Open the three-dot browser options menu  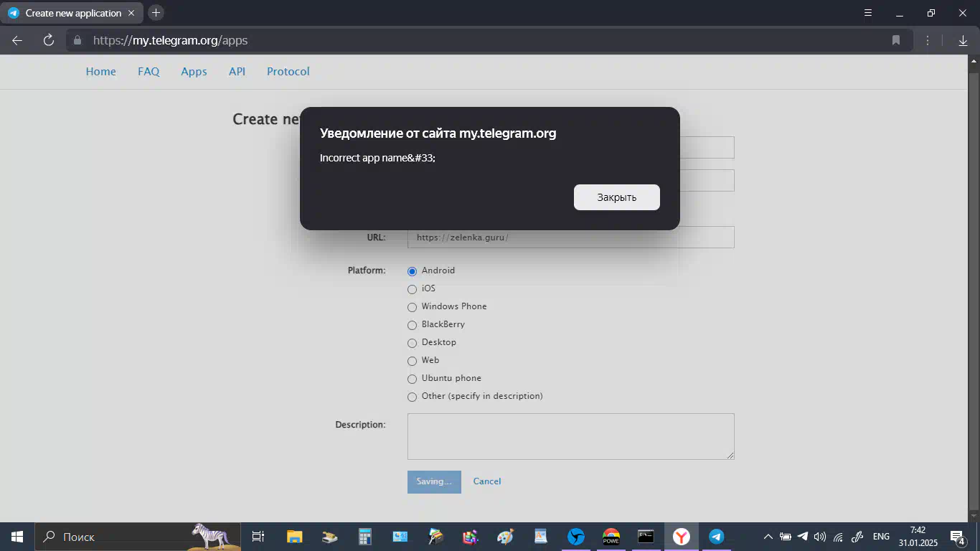click(x=928, y=40)
